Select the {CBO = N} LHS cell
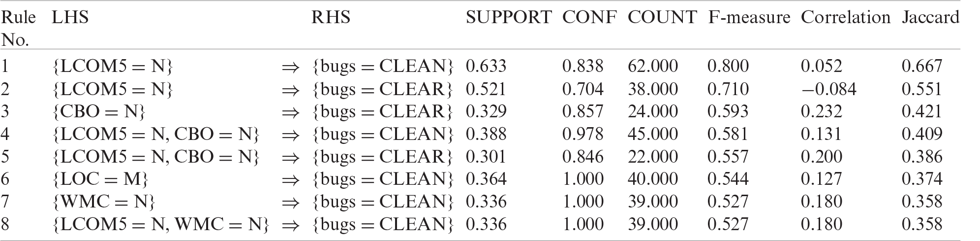The height and width of the screenshot is (241, 980). 99,111
